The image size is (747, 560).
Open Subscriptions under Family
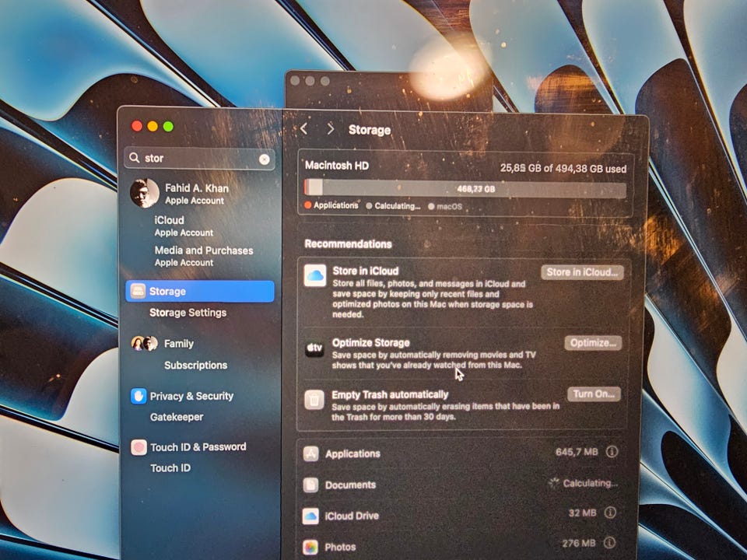coord(196,366)
